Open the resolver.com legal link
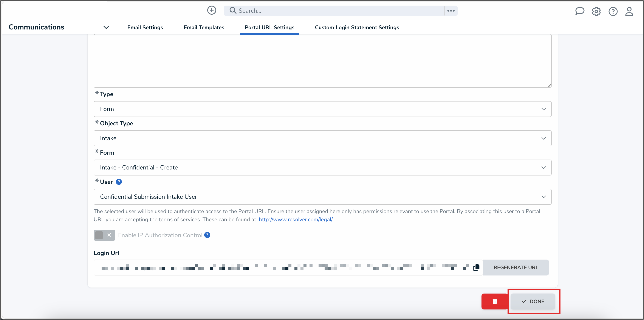Screen dimensions: 644x320 (x=296, y=219)
